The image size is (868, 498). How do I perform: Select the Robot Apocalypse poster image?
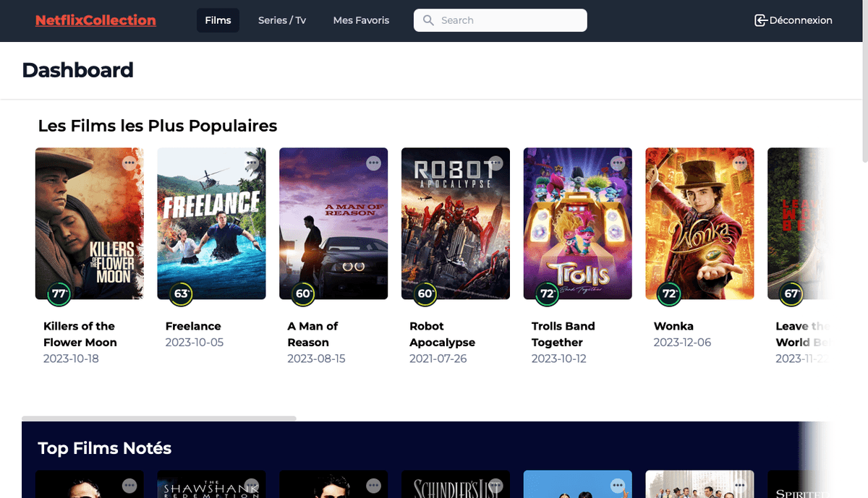click(456, 223)
